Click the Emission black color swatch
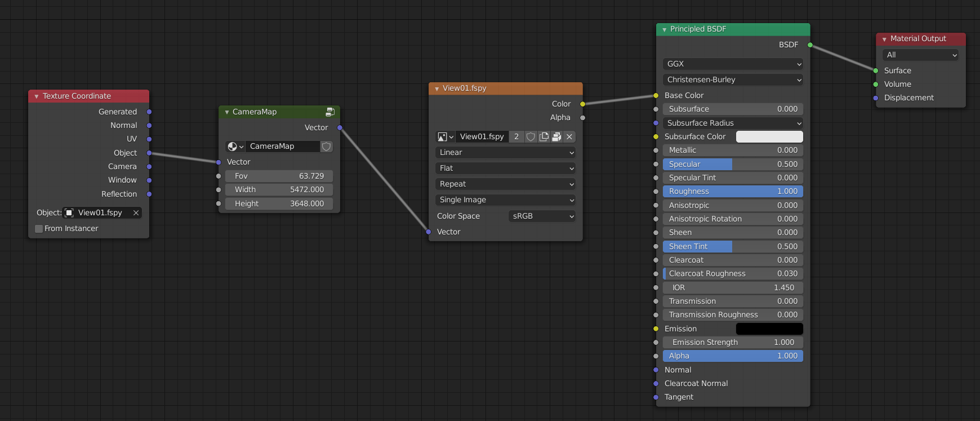The image size is (980, 421). click(769, 329)
